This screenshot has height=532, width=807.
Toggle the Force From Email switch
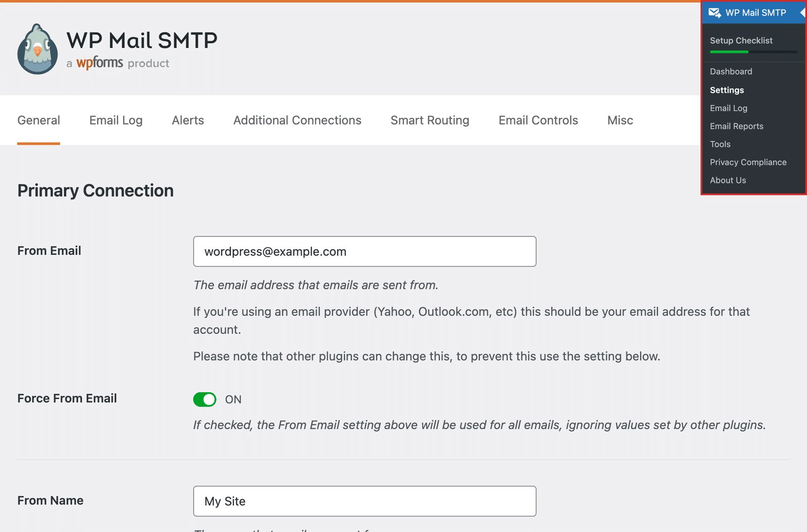205,399
